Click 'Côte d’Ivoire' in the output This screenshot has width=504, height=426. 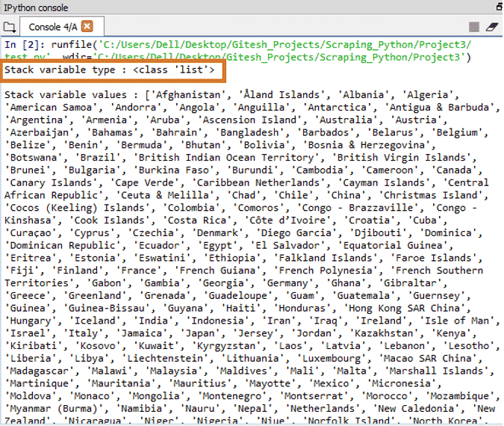287,220
